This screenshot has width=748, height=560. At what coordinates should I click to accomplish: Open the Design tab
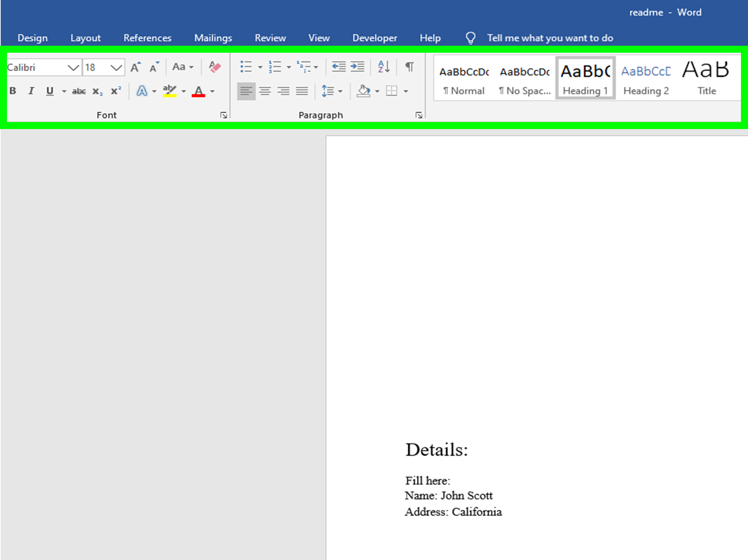tap(32, 38)
